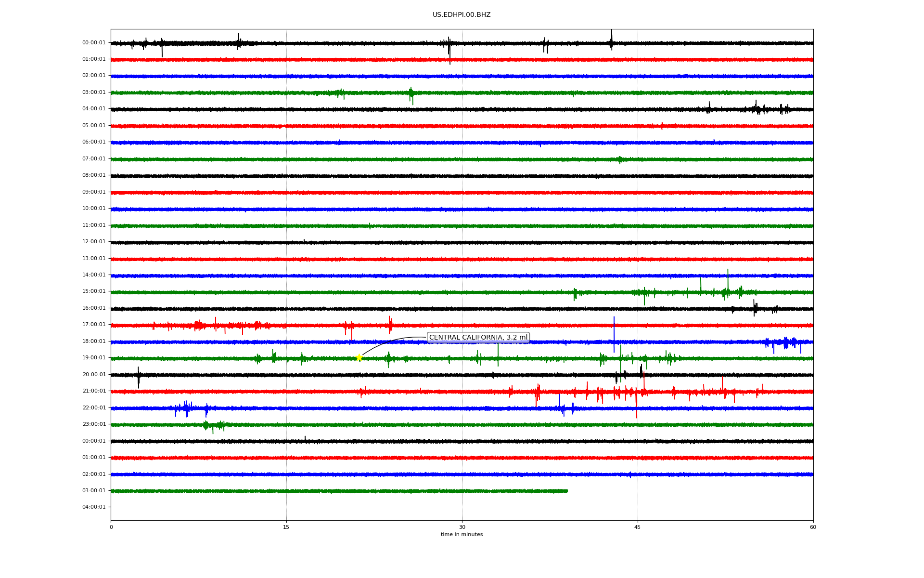Click the black spike at start of 20:00:01 trace
Image resolution: width=924 pixels, height=578 pixels.
pos(139,377)
